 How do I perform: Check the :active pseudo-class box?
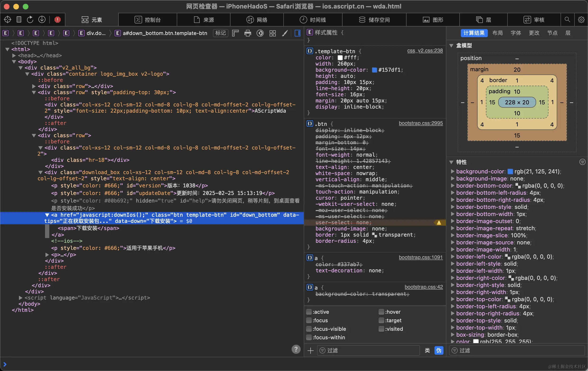coord(309,312)
